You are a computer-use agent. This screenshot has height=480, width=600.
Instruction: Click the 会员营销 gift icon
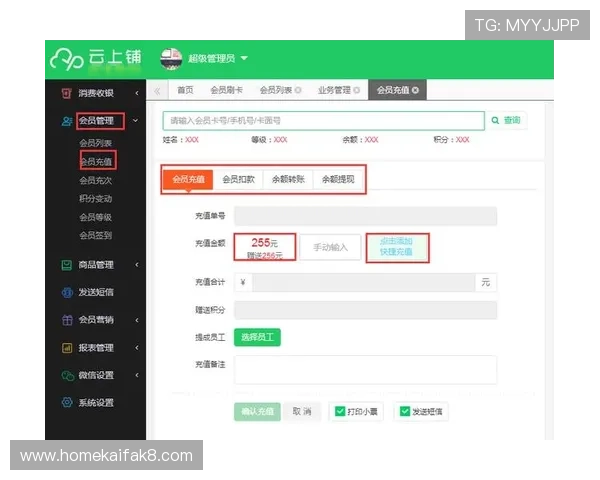(67, 320)
